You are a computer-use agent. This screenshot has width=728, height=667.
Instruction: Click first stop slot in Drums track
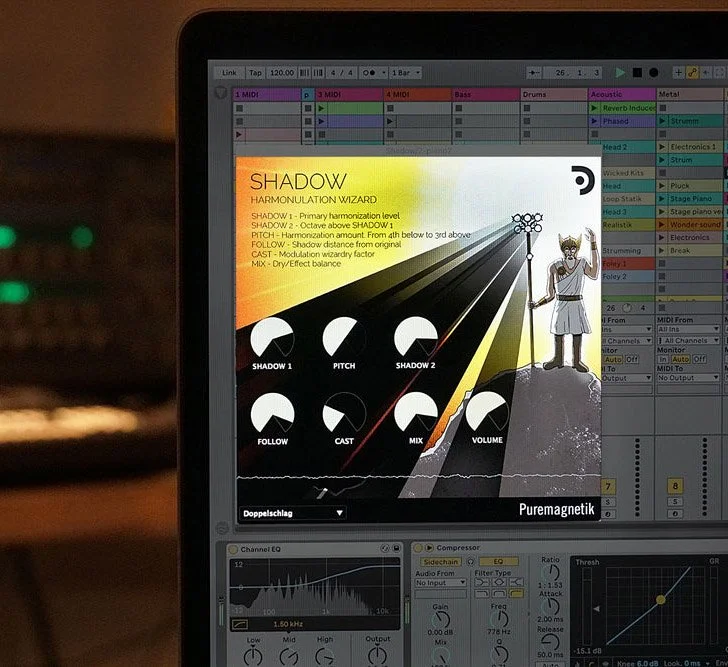pos(527,109)
